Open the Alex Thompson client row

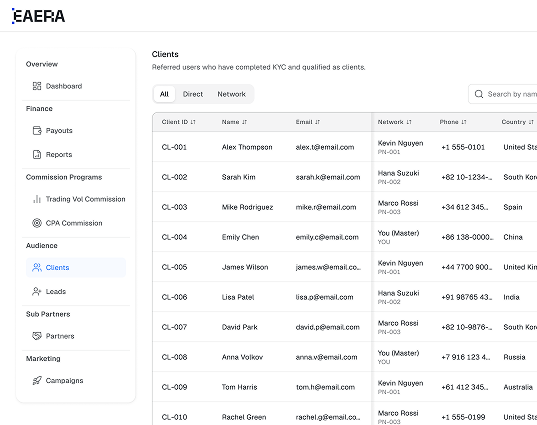tap(345, 147)
